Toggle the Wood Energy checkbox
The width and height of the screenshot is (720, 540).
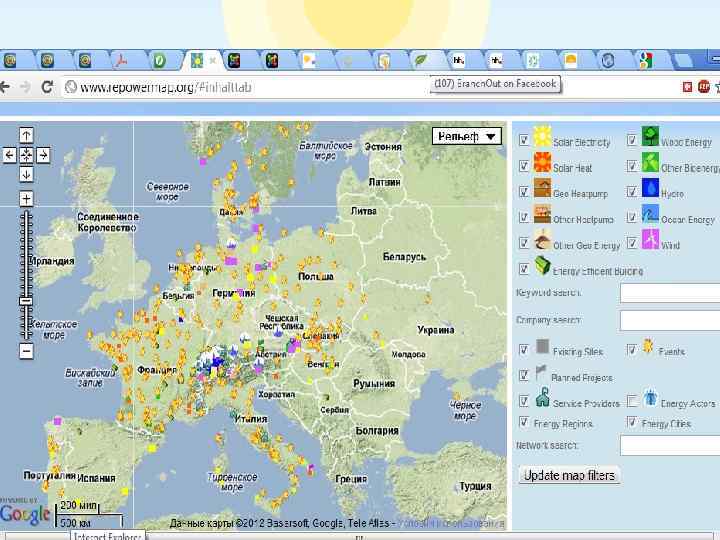[x=632, y=140]
